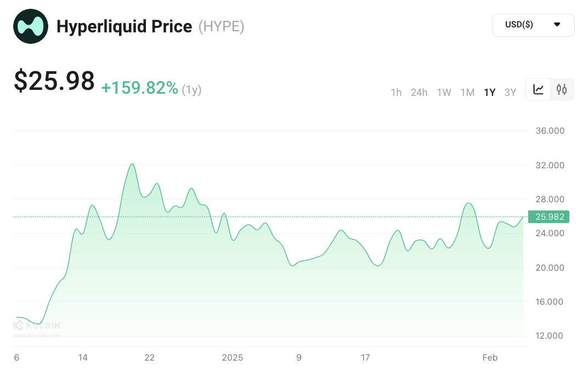This screenshot has width=588, height=388.
Task: Click the KuCoin watermark logo
Action: (x=36, y=326)
